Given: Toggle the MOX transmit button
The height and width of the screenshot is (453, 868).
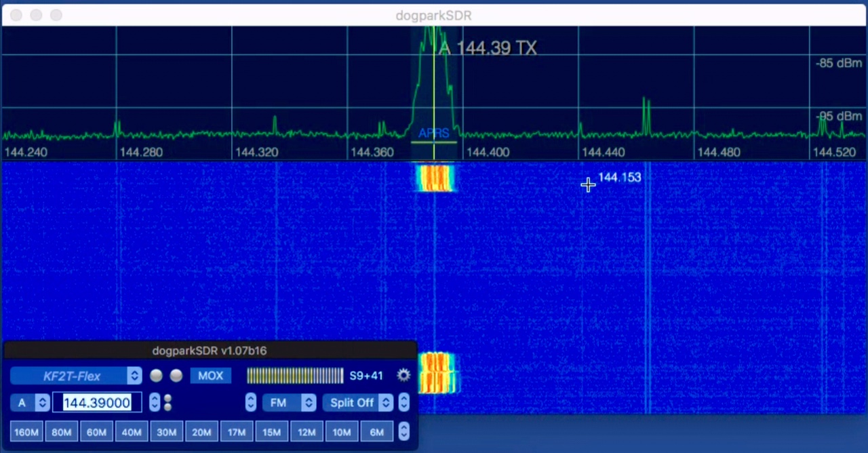Looking at the screenshot, I should click(210, 376).
